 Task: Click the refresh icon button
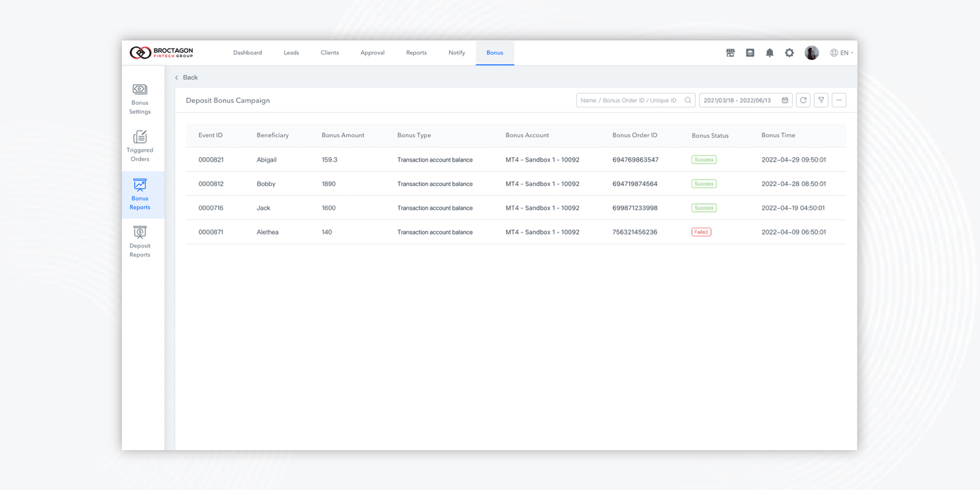tap(803, 100)
